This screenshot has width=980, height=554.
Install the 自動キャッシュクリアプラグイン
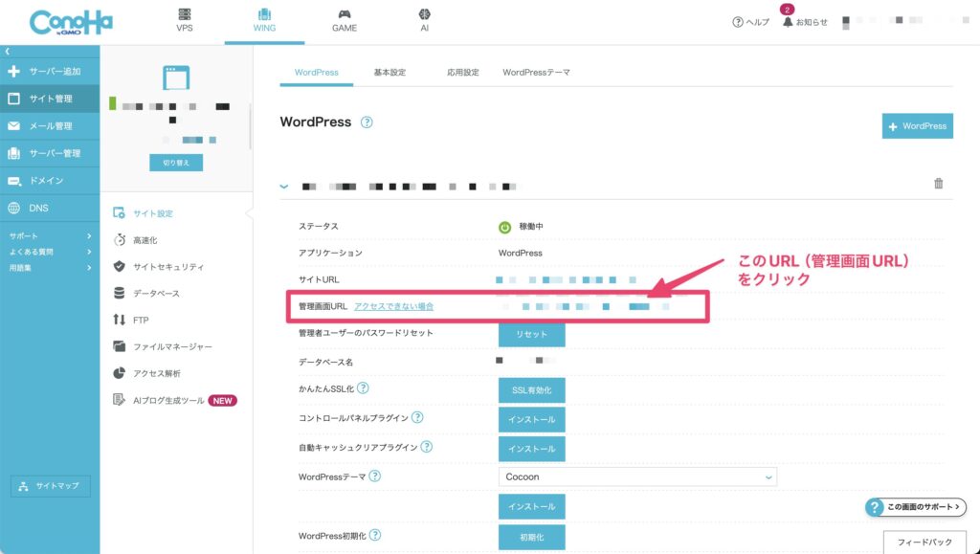point(532,449)
